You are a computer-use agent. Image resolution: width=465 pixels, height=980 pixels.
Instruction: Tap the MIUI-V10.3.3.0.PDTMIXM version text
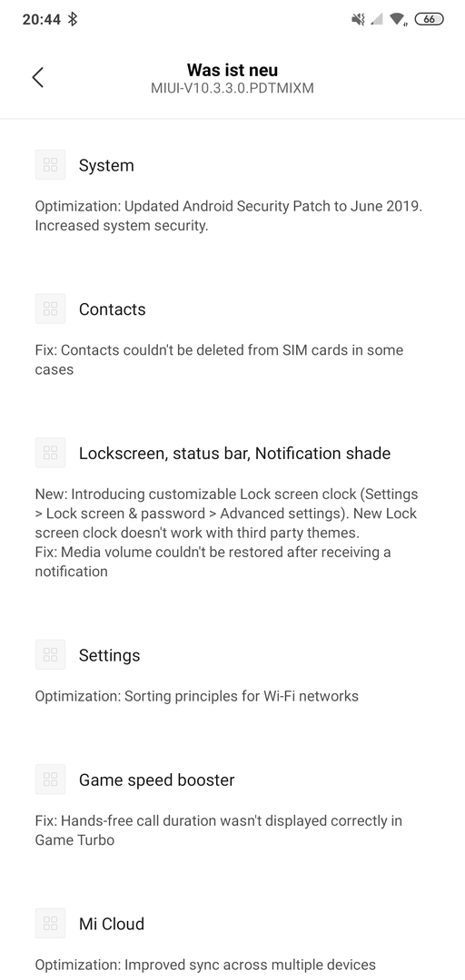pyautogui.click(x=232, y=88)
